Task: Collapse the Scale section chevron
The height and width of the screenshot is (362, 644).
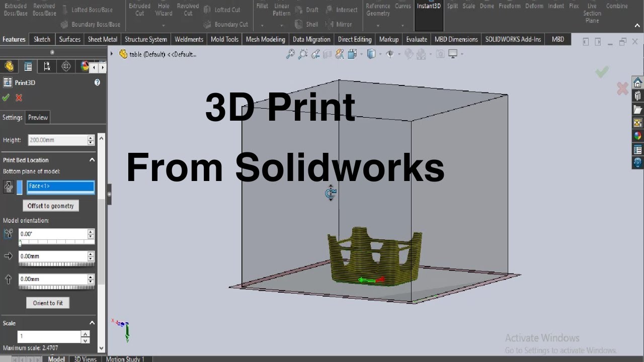Action: [92, 323]
